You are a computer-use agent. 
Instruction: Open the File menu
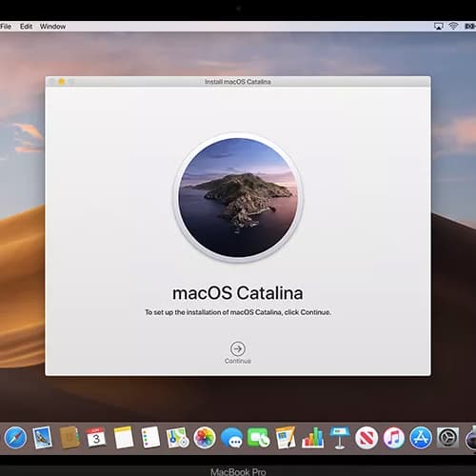tap(6, 27)
